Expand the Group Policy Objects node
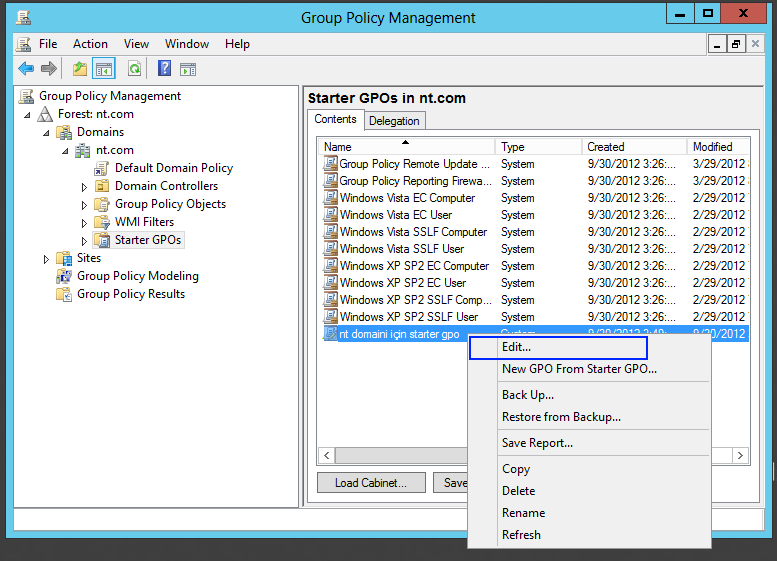777x561 pixels. point(84,205)
